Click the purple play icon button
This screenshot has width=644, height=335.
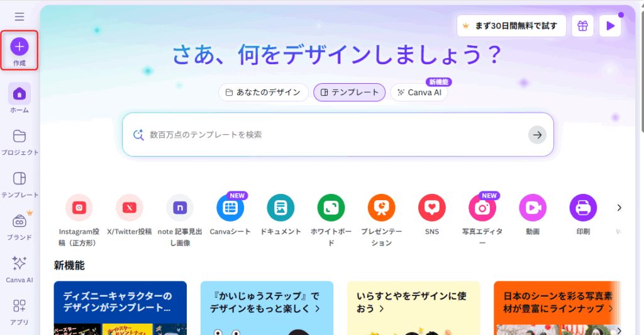[610, 26]
